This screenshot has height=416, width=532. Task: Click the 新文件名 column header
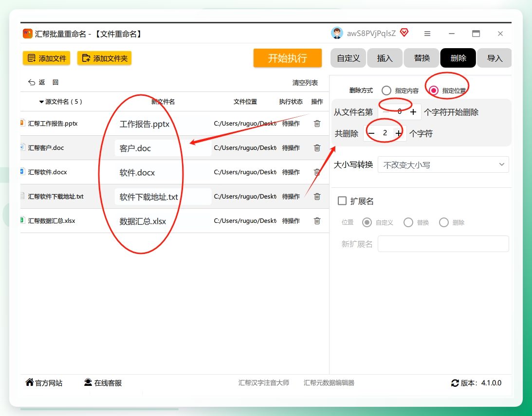(x=163, y=102)
